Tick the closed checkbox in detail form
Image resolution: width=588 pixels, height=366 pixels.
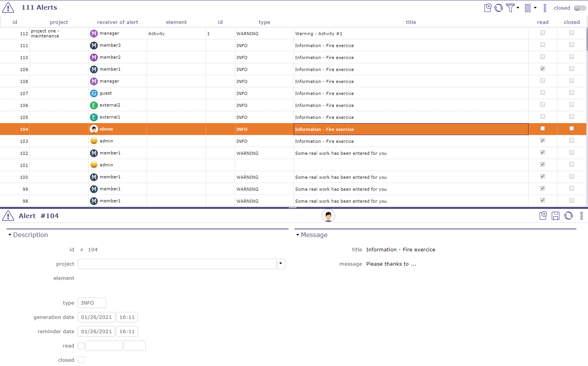coord(81,360)
